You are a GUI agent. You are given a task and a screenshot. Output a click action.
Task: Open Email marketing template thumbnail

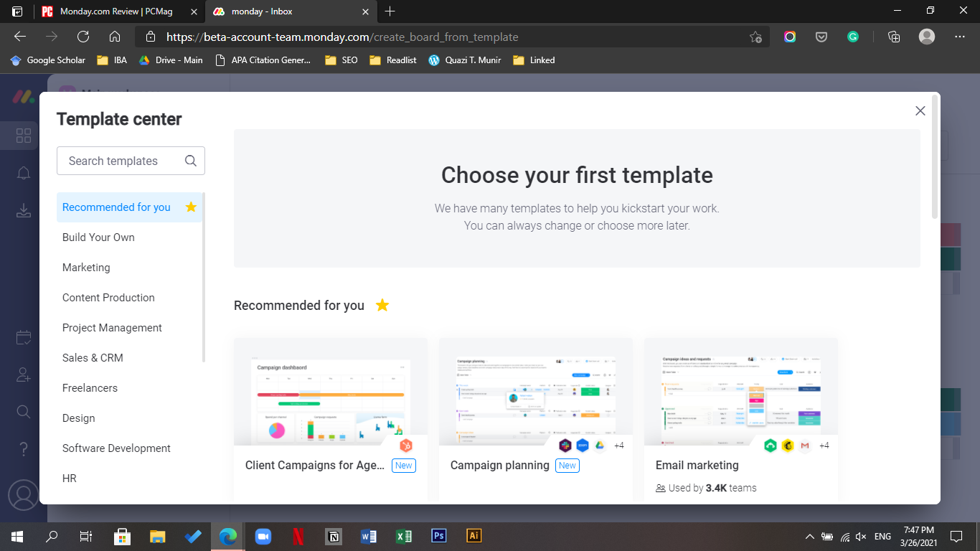click(741, 392)
